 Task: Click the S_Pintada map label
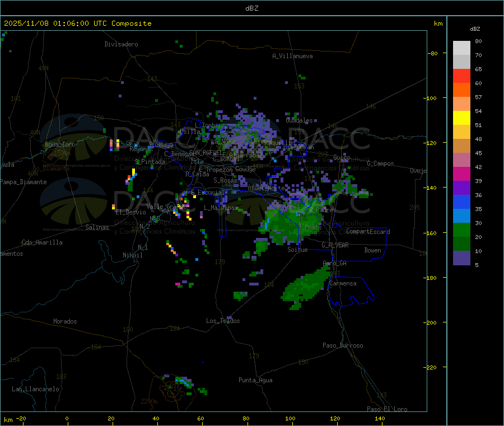pos(150,162)
